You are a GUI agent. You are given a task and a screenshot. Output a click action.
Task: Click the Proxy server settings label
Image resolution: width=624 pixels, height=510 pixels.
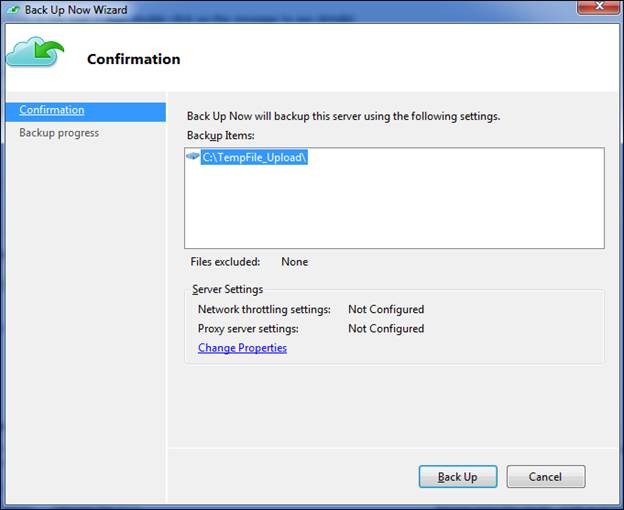[248, 329]
